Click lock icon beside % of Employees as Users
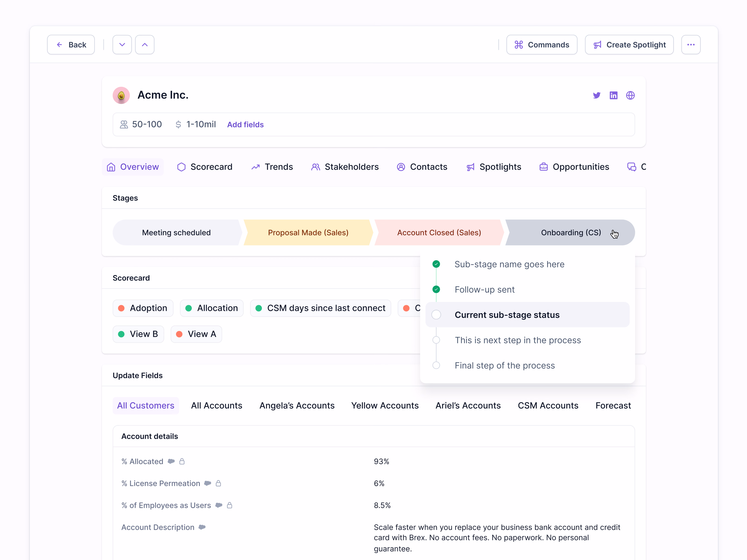This screenshot has width=747, height=560. tap(229, 505)
